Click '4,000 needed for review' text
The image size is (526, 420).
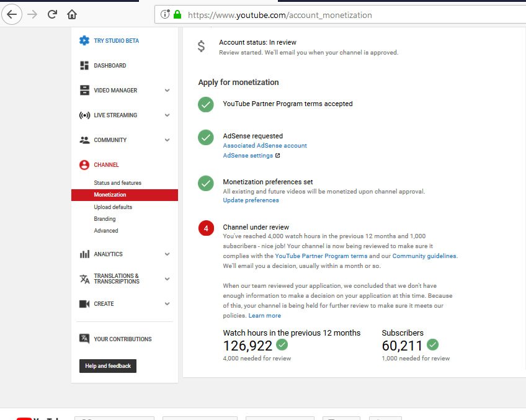coord(257,359)
